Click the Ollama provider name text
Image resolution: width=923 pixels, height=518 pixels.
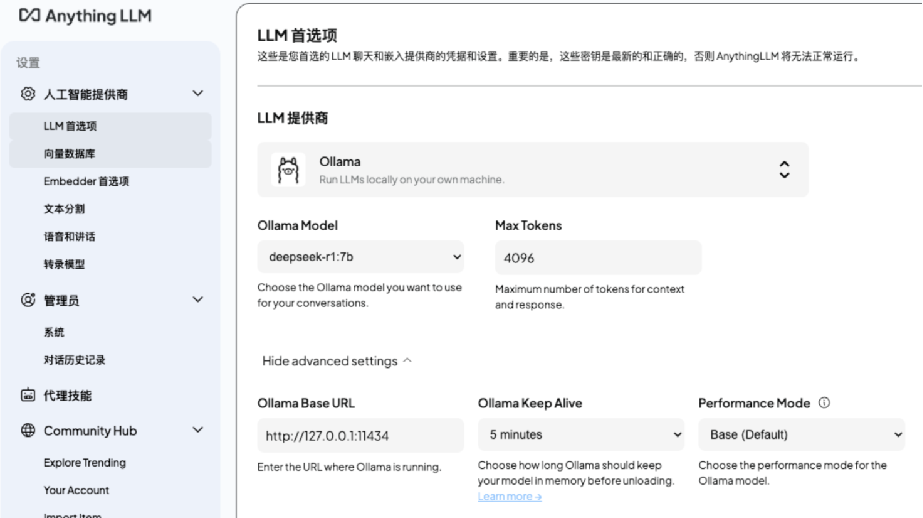340,161
